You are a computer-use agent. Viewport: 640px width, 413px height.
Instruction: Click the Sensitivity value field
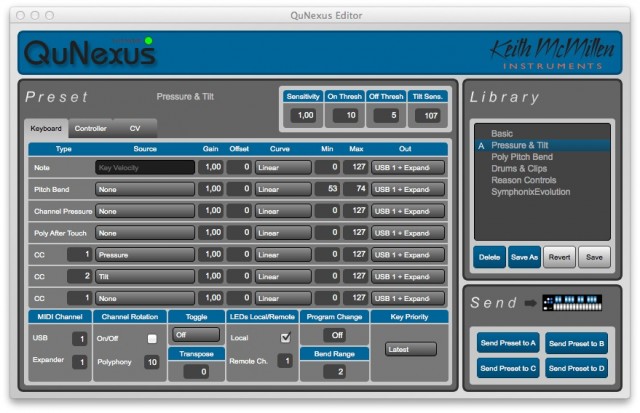point(303,115)
